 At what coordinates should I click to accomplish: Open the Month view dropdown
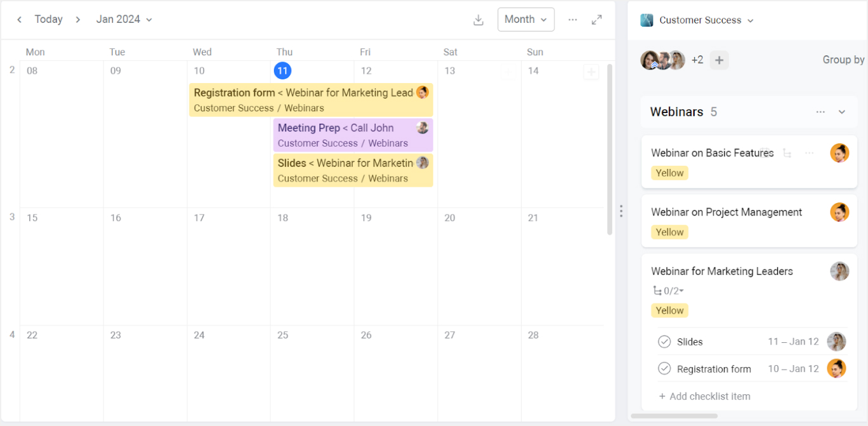tap(525, 20)
